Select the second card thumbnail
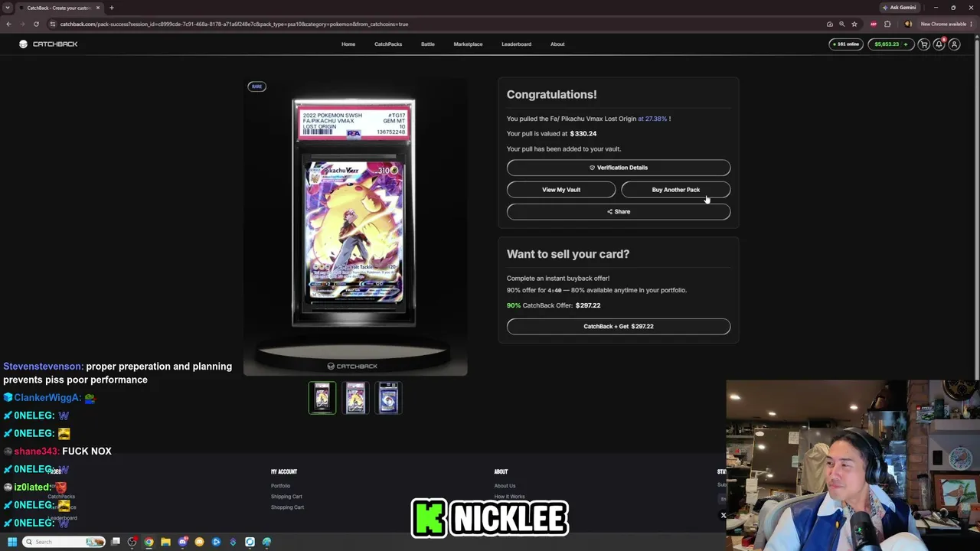 coord(355,398)
